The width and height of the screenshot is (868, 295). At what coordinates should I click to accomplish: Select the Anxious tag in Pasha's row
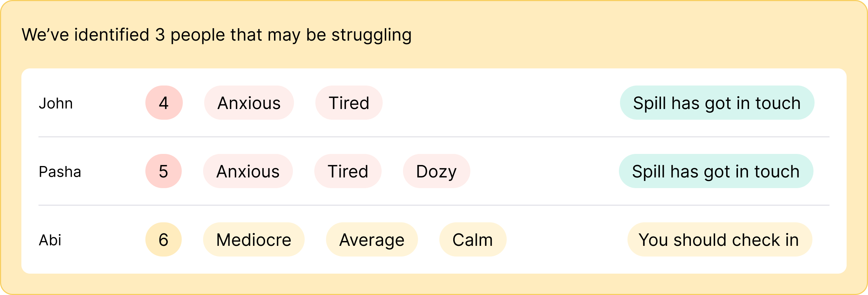coord(248,171)
